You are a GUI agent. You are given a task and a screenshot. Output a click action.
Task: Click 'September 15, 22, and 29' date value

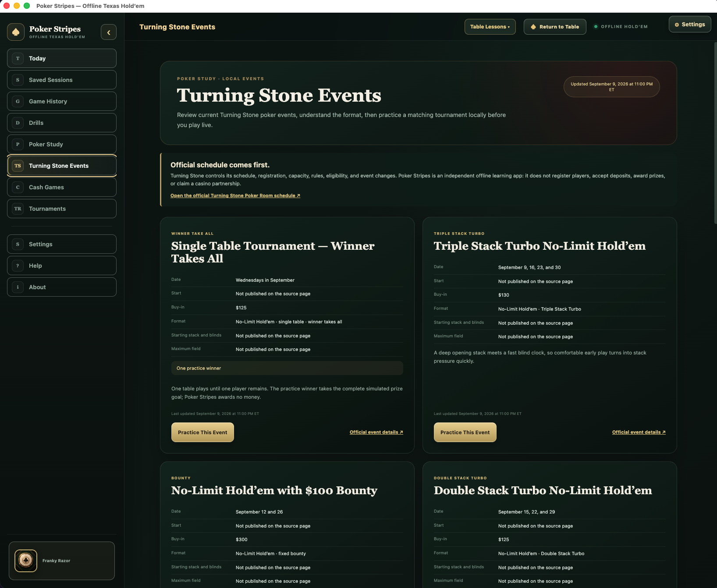[526, 512]
